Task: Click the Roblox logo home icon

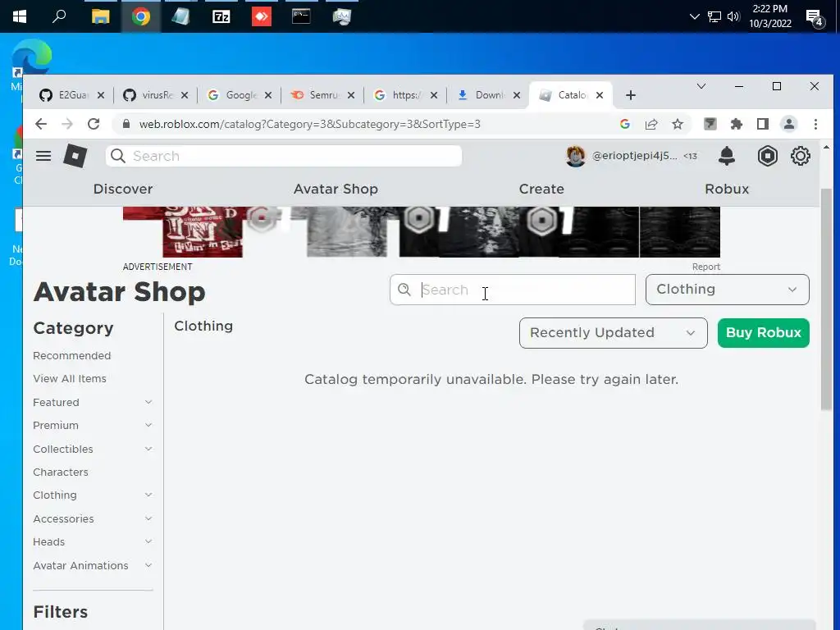Action: click(75, 156)
